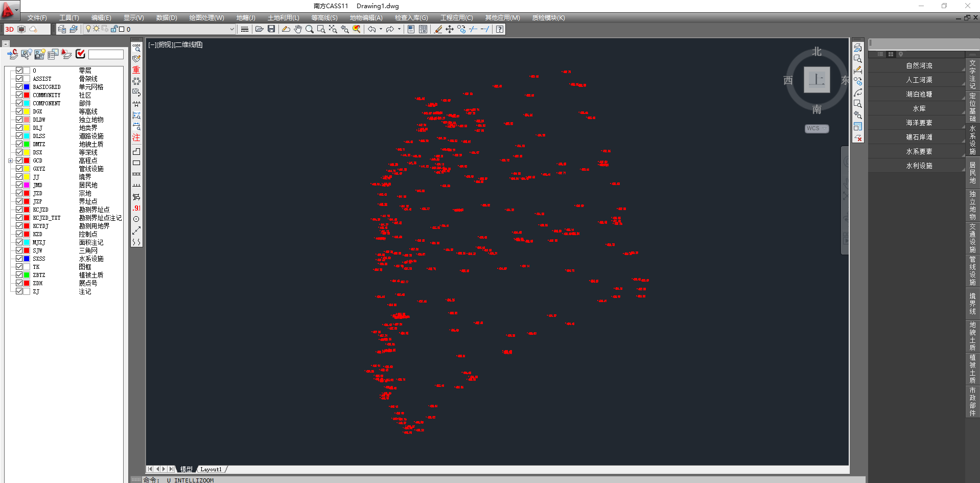The width and height of the screenshot is (980, 483).
Task: Open the layer name dropdown list
Action: pyautogui.click(x=231, y=29)
